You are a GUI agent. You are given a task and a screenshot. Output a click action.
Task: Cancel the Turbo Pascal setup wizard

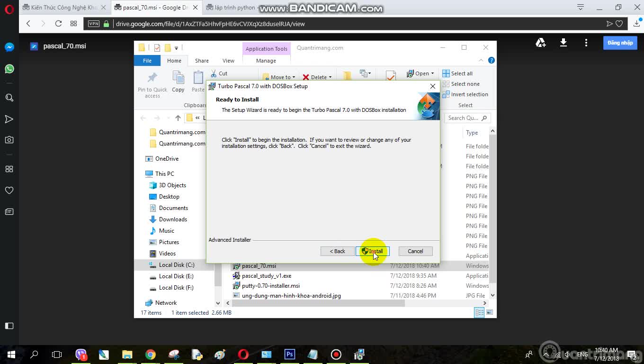click(x=415, y=251)
